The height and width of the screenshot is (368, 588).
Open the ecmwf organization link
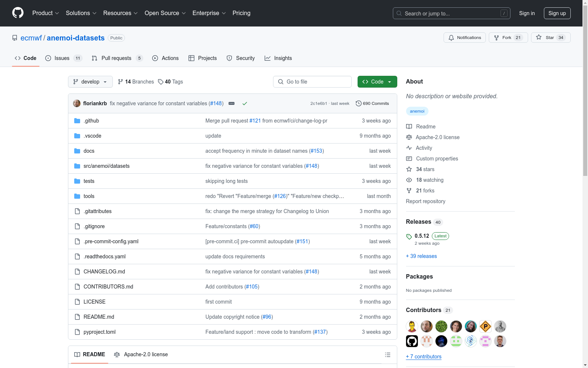pyautogui.click(x=31, y=38)
